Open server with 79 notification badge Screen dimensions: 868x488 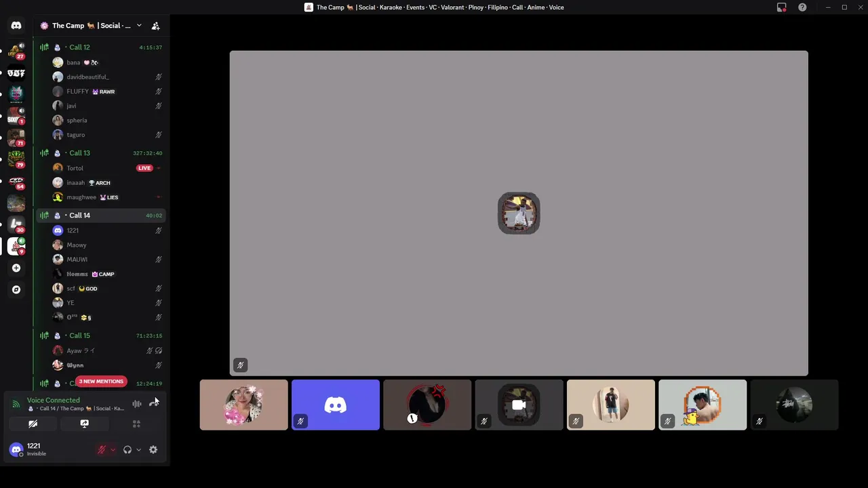[16, 159]
